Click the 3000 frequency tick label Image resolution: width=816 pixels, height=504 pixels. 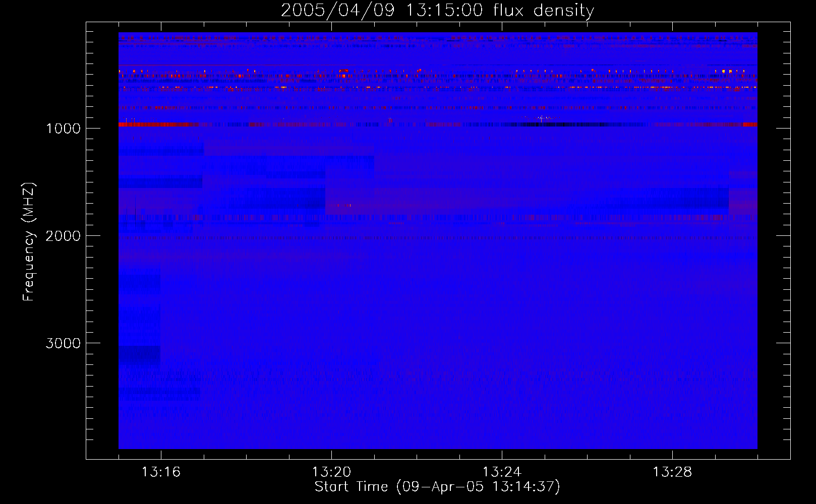(x=63, y=343)
